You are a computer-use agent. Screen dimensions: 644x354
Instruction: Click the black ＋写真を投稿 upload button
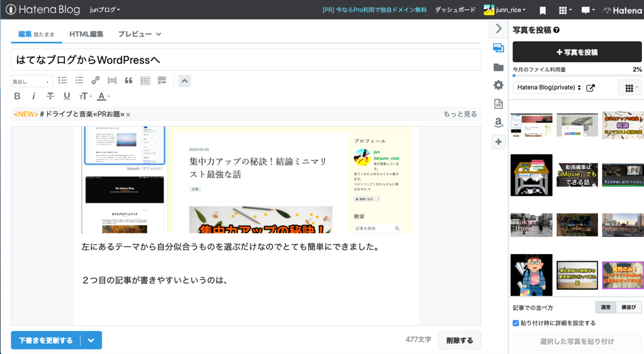[x=577, y=52]
